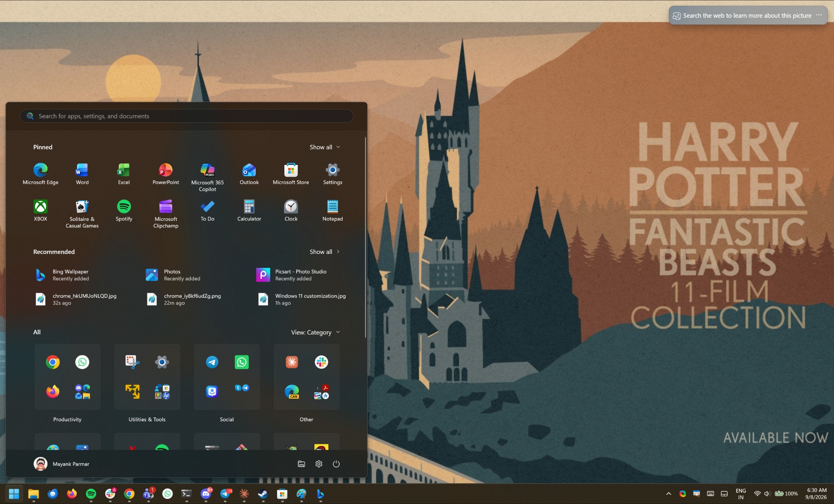Open Microsoft Edge from the pinned apps
This screenshot has width=834, height=504.
click(40, 174)
